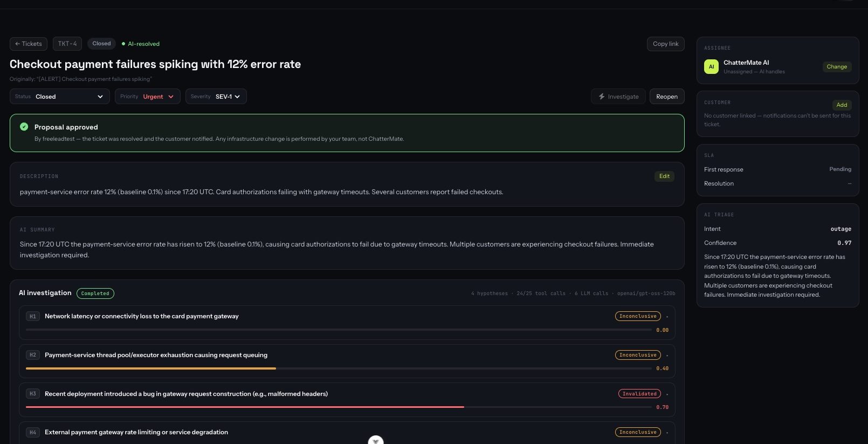
Task: Click the Completed badge next to AI investigation
Action: (x=95, y=293)
